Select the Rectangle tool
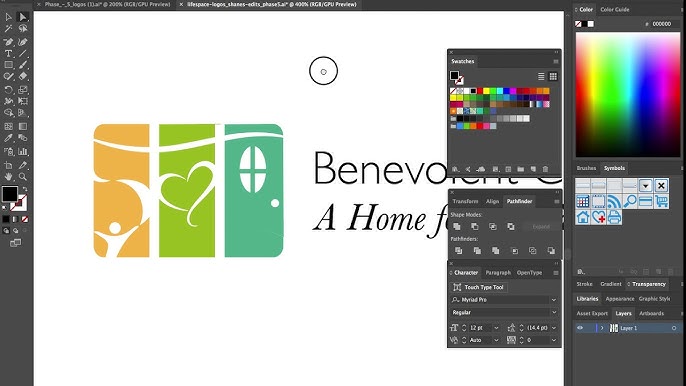The width and height of the screenshot is (686, 386). tap(8, 65)
